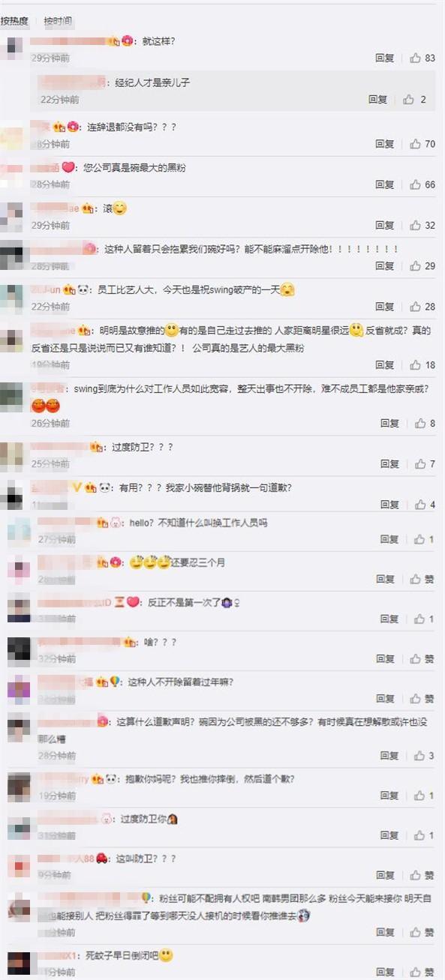Like the '员工比艺人大' comment with 28 likes
445x980 pixels.
(x=422, y=307)
